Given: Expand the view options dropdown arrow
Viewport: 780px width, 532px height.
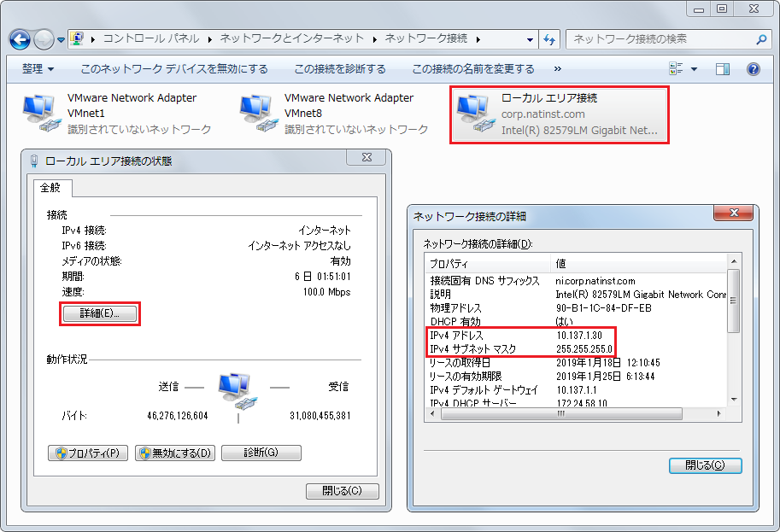Looking at the screenshot, I should tap(694, 69).
